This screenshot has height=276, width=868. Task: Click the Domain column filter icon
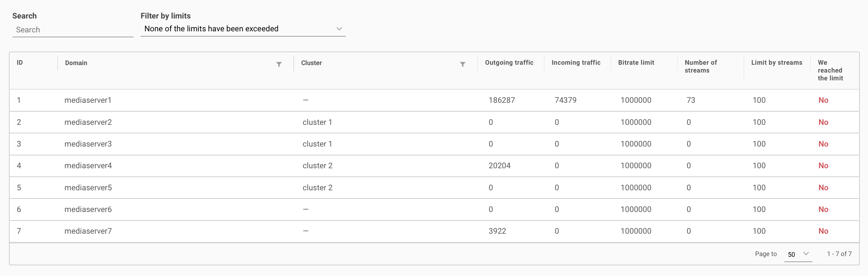[279, 64]
